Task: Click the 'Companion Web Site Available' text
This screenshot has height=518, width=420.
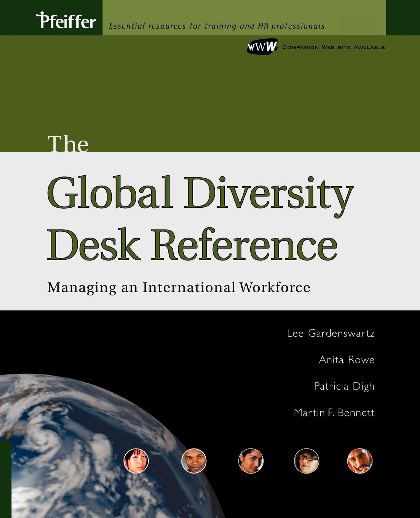Action: [x=333, y=47]
